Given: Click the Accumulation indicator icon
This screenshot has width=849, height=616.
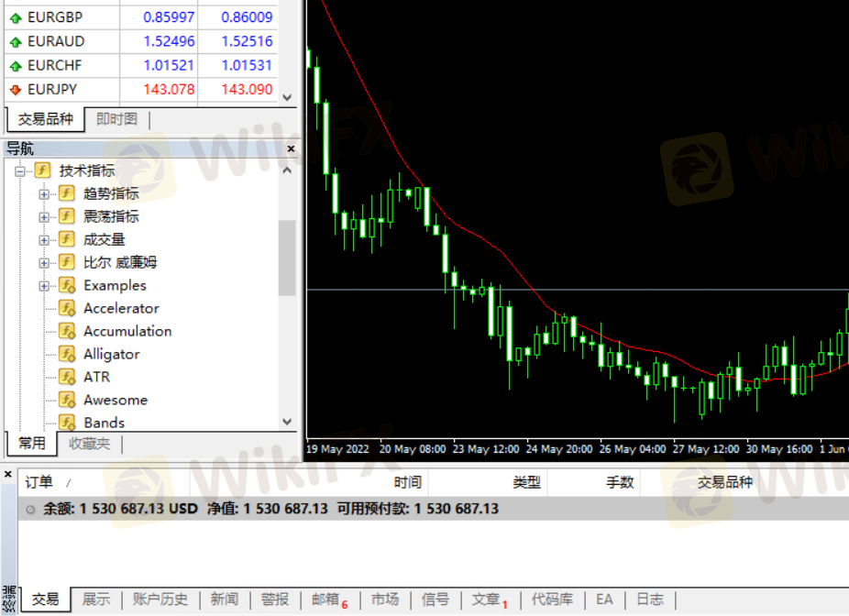Looking at the screenshot, I should point(67,331).
